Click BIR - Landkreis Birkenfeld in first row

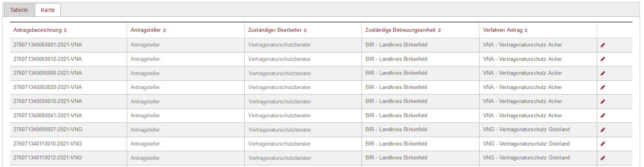click(396, 45)
